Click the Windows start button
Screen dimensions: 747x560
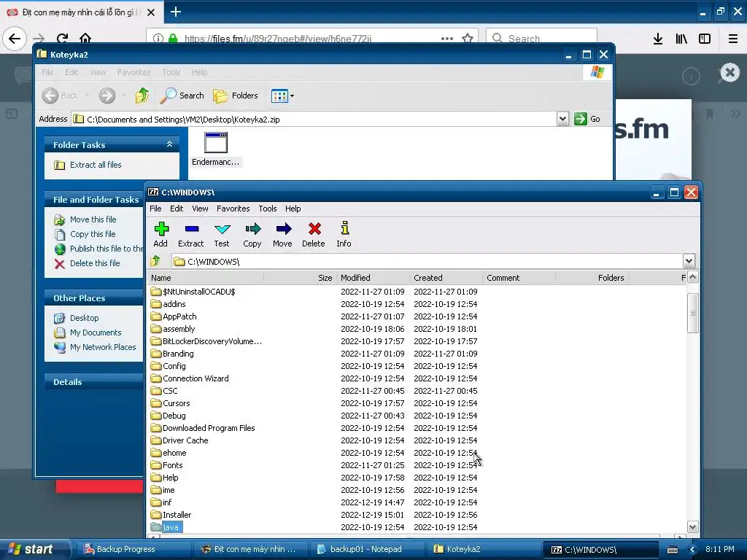point(31,549)
